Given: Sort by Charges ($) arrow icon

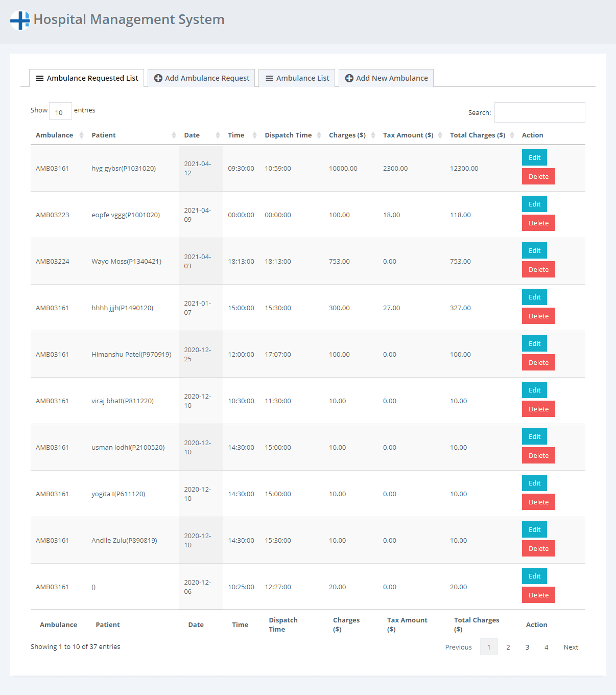Looking at the screenshot, I should pyautogui.click(x=373, y=135).
